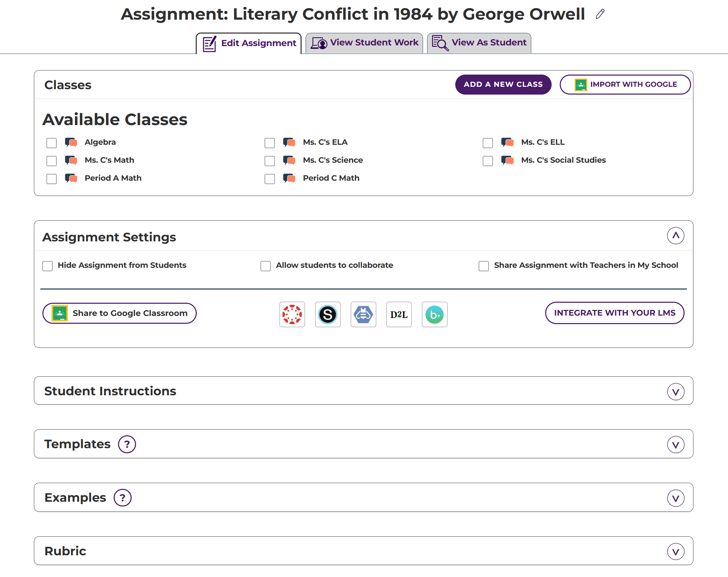This screenshot has width=728, height=577.
Task: Click the Canvas LMS logo icon
Action: point(292,314)
